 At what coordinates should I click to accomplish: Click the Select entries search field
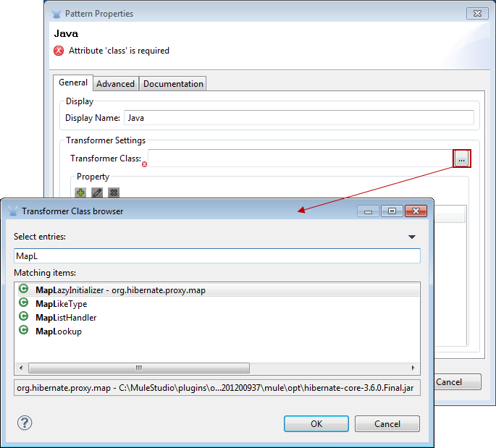pyautogui.click(x=217, y=255)
